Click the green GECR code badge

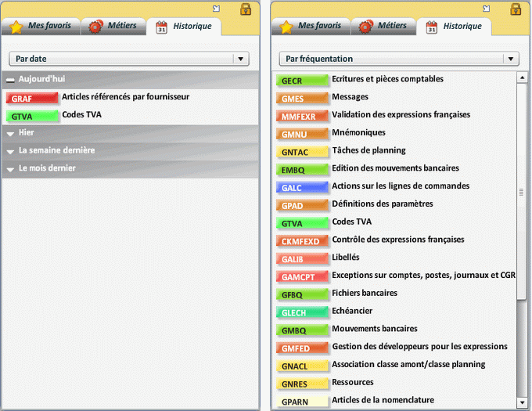pyautogui.click(x=301, y=81)
